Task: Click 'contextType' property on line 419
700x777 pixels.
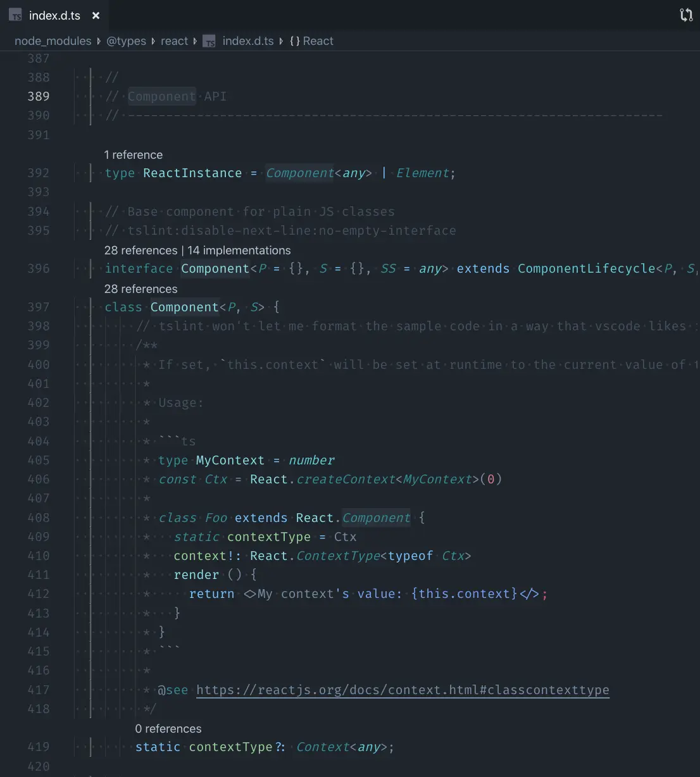Action: (x=230, y=747)
